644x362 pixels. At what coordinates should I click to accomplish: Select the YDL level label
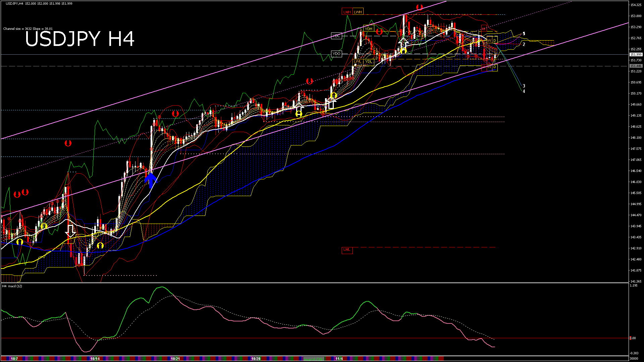368,62
